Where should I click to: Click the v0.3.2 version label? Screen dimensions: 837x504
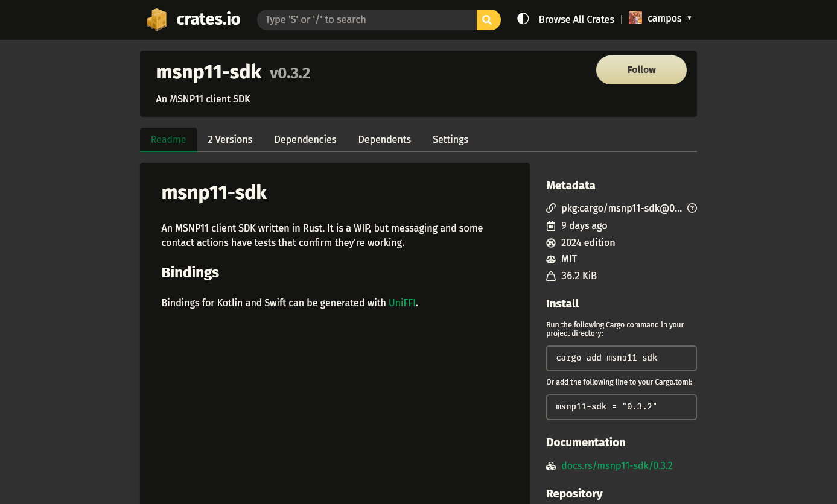point(290,74)
